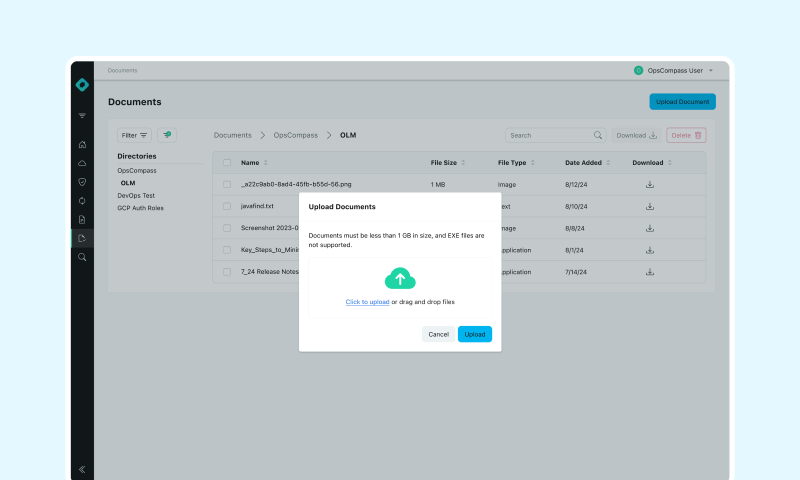This screenshot has height=480, width=800.
Task: Sort by File Size column arrows
Action: pos(463,163)
